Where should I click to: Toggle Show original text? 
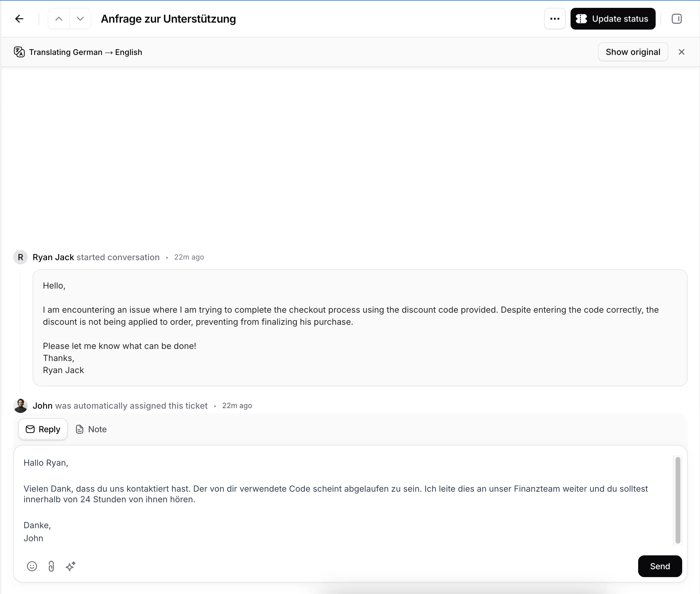[x=633, y=52]
